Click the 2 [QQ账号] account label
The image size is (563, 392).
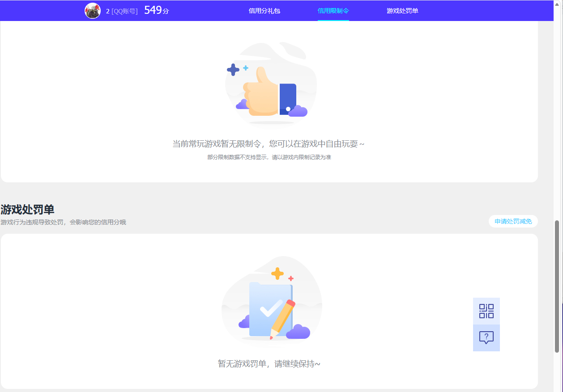(122, 11)
